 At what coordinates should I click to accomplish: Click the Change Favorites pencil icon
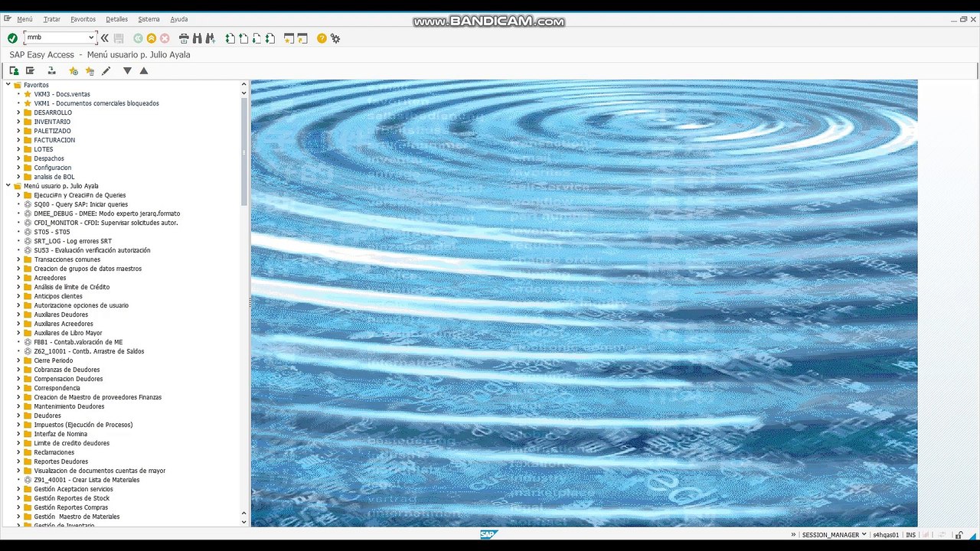click(106, 70)
